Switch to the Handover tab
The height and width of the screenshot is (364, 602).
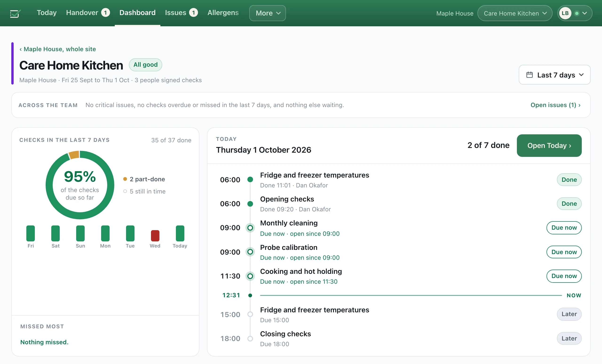[x=88, y=13]
